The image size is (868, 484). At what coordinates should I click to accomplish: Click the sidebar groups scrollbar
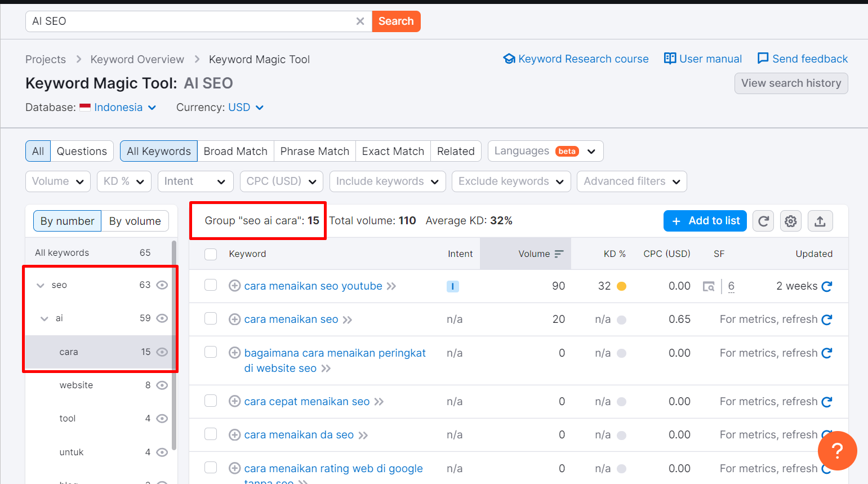click(x=174, y=345)
